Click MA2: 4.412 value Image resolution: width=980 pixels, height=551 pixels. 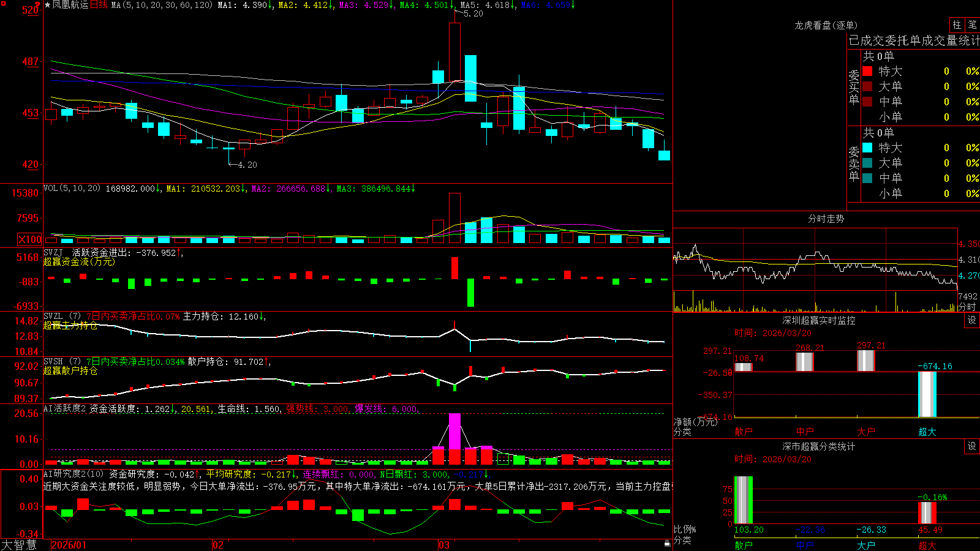click(x=306, y=5)
